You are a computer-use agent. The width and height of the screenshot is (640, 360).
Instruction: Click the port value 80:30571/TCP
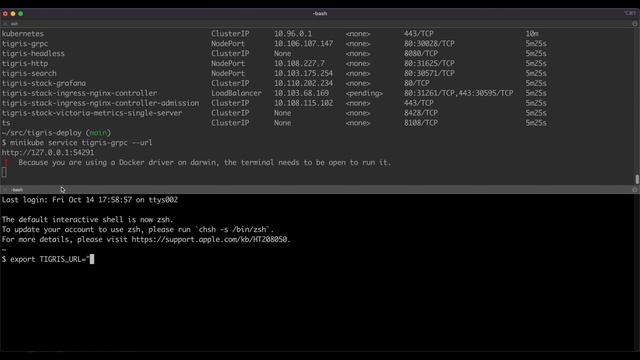coord(429,73)
